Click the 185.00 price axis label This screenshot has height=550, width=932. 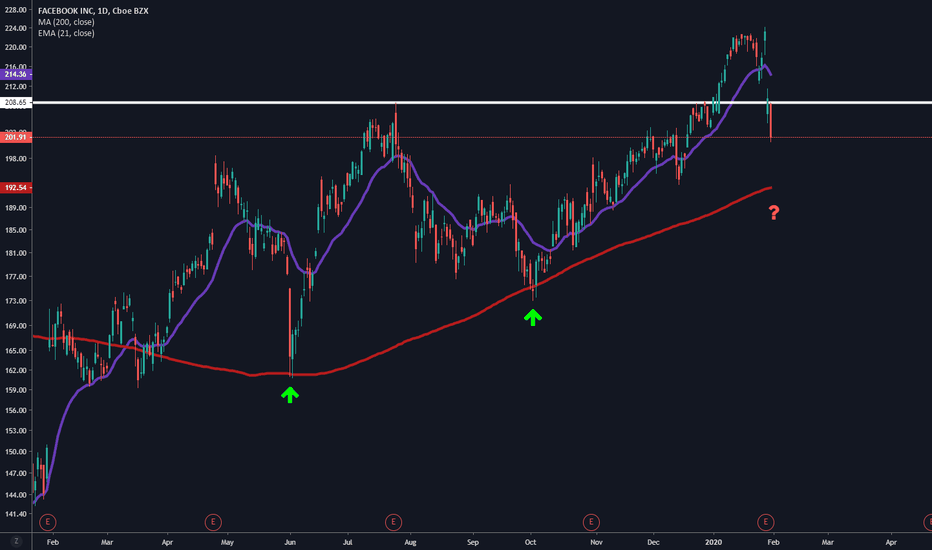(16, 230)
